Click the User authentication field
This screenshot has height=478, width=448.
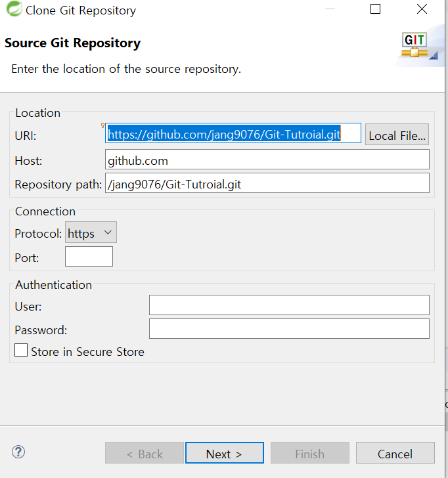289,305
